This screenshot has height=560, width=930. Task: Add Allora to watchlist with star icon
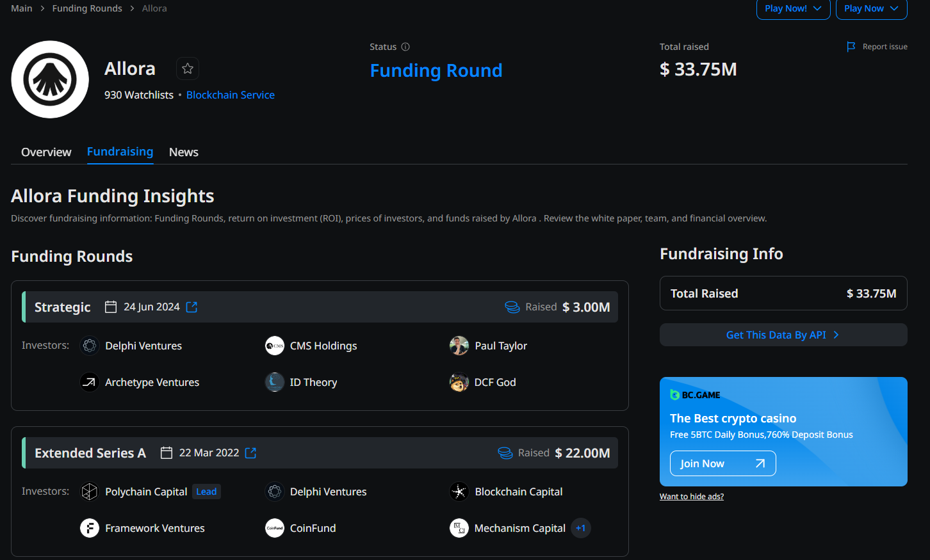[x=188, y=68]
